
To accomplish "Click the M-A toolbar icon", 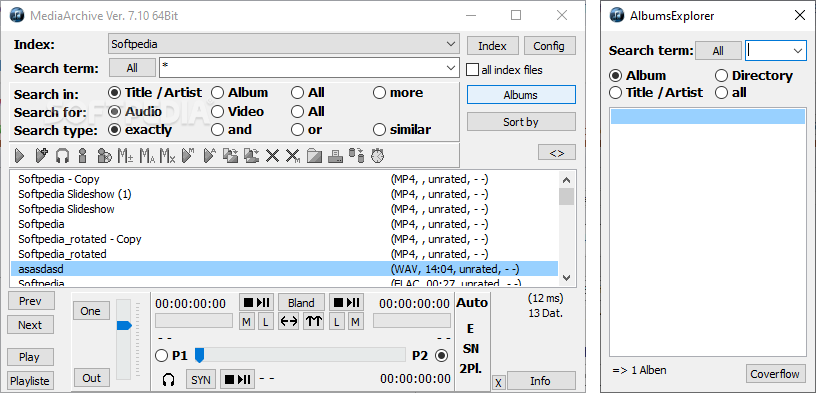I will pos(147,156).
